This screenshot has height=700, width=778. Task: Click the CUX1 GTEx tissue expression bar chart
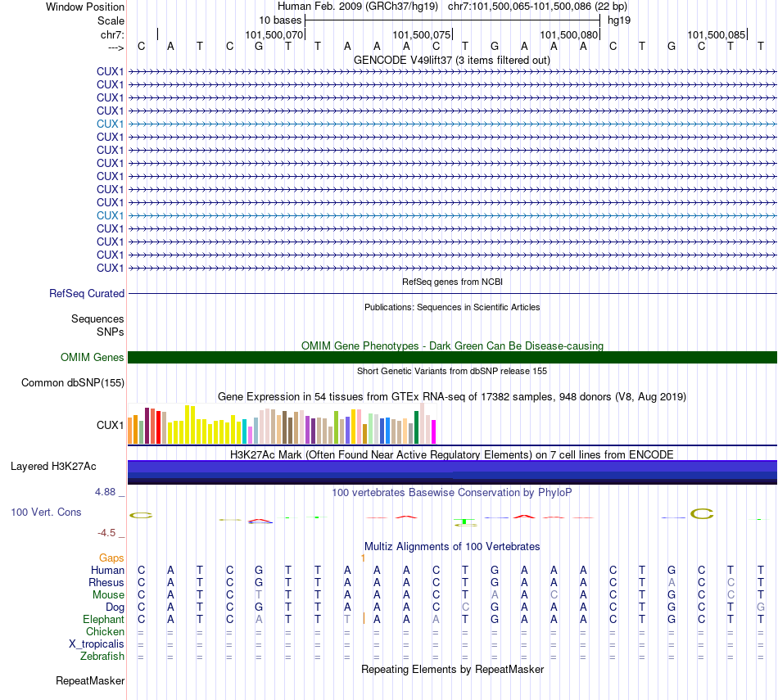coord(282,423)
